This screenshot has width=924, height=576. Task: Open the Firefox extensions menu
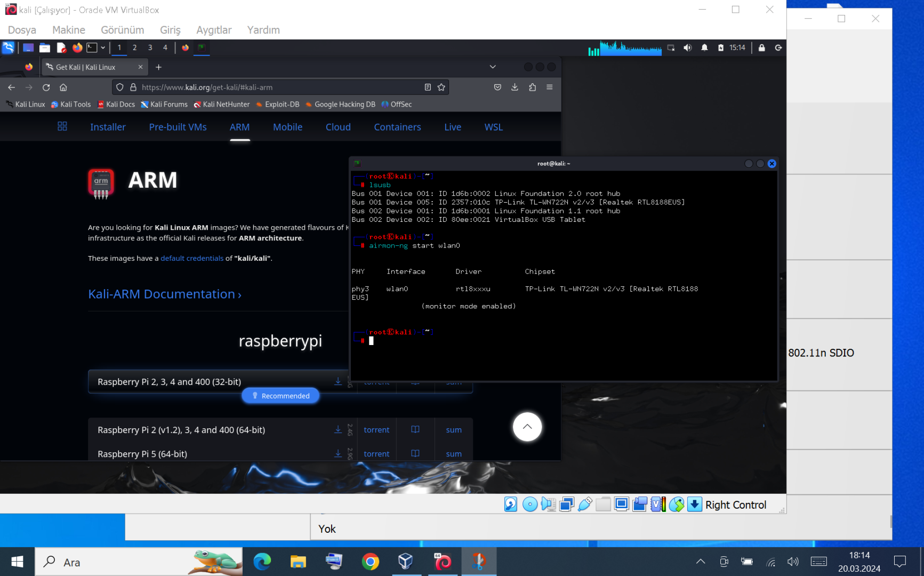(532, 87)
